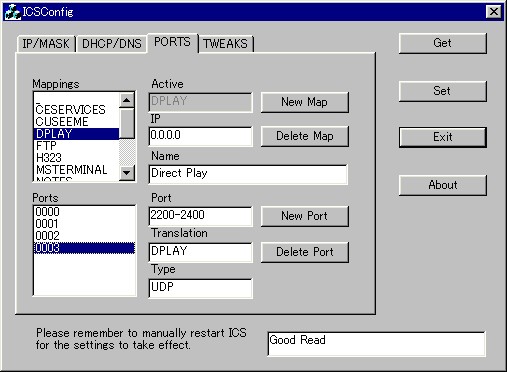
Task: Click the ICSConfig title bar icon
Action: point(13,12)
